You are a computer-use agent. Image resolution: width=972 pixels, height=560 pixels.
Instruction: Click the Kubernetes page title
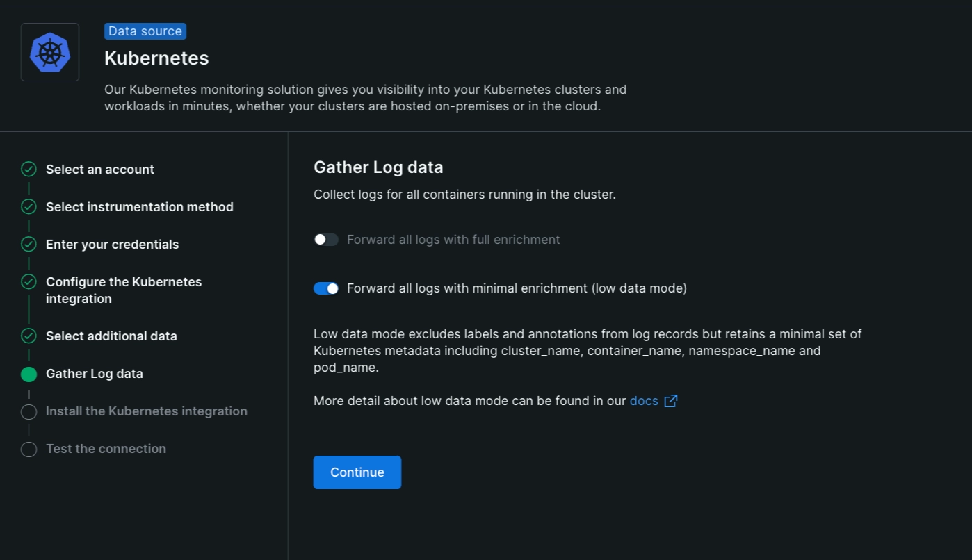point(156,58)
